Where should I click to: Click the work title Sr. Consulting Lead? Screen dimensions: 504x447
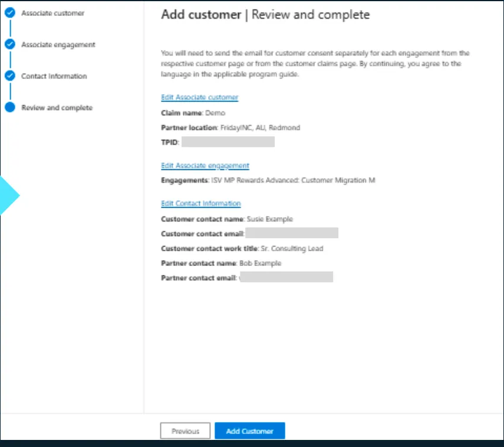[x=292, y=249]
